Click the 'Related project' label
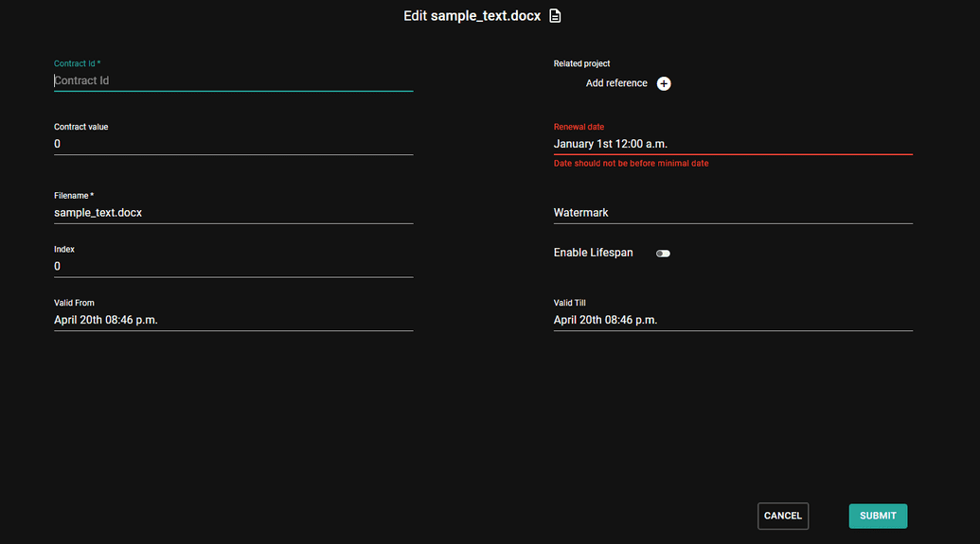 pos(581,63)
